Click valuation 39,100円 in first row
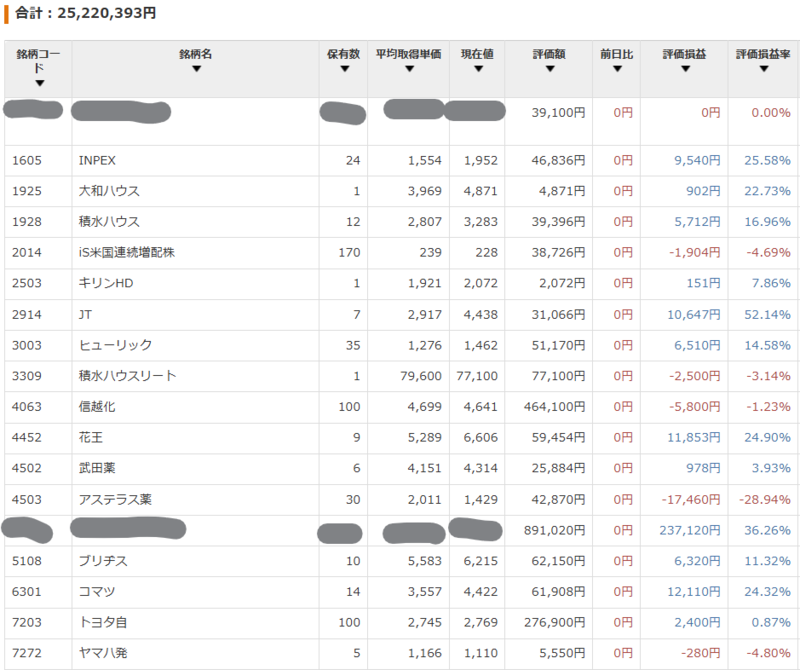The image size is (800, 670). (x=558, y=112)
